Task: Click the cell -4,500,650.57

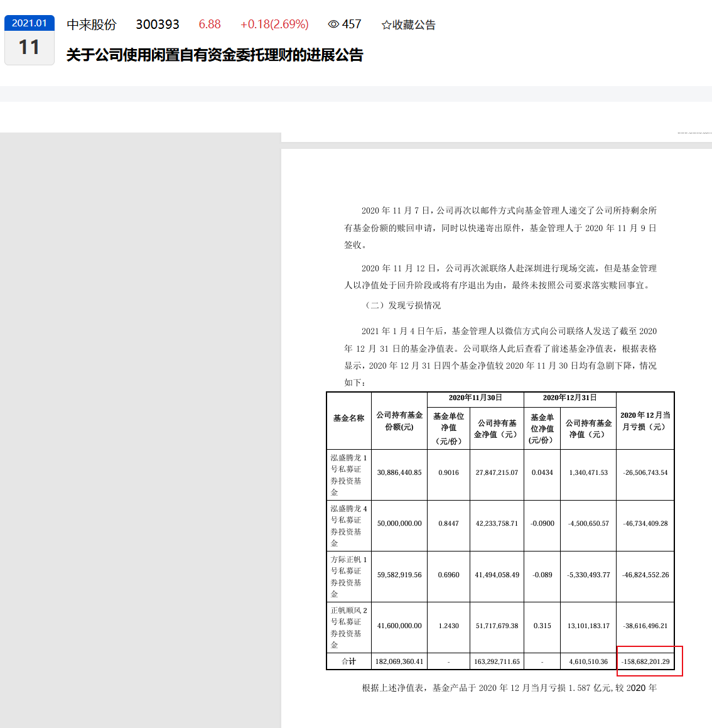Action: point(588,524)
